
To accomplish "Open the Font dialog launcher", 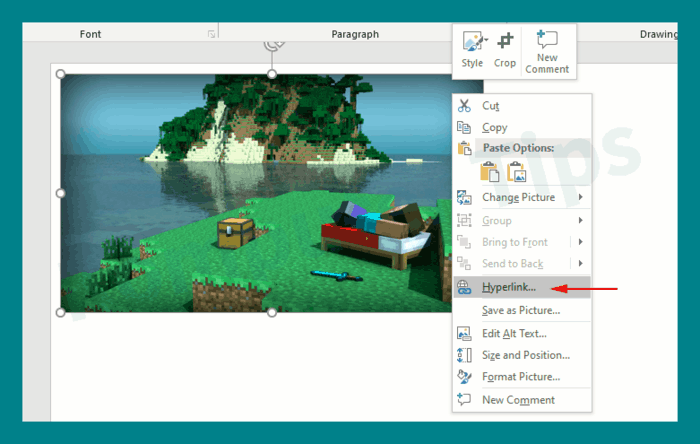I will click(212, 34).
